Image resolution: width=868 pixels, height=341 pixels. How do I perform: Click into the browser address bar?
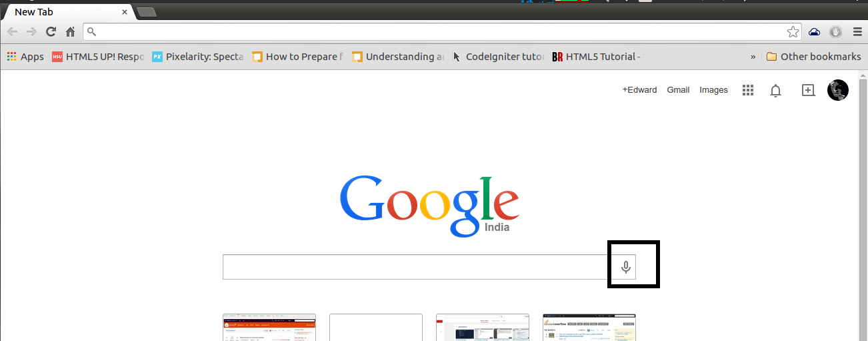[441, 31]
